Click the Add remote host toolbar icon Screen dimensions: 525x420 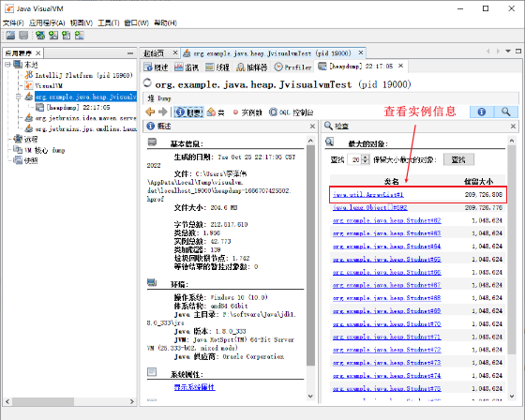pyautogui.click(x=53, y=35)
